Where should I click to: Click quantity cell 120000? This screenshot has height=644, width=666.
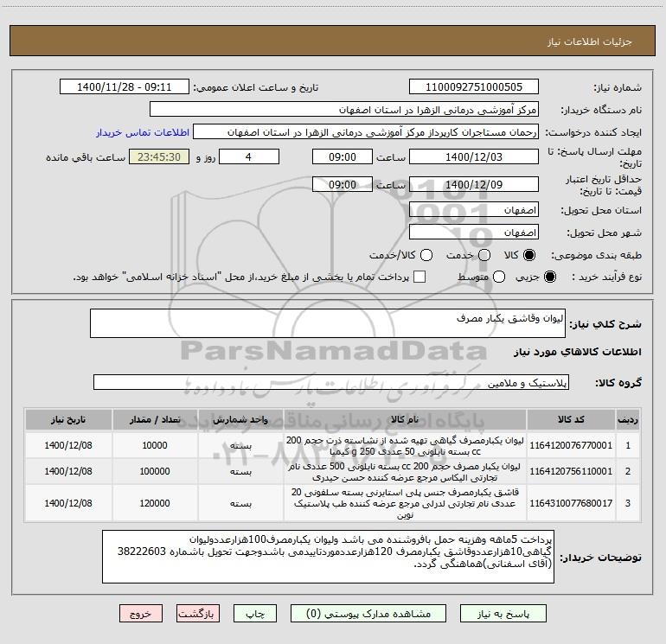tap(155, 503)
